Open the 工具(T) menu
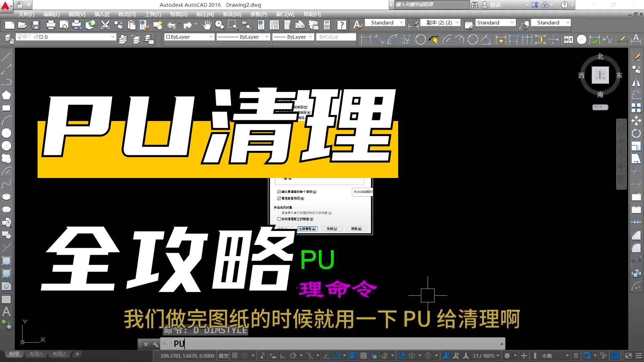Screen dimensions: 644x362 click(153, 14)
